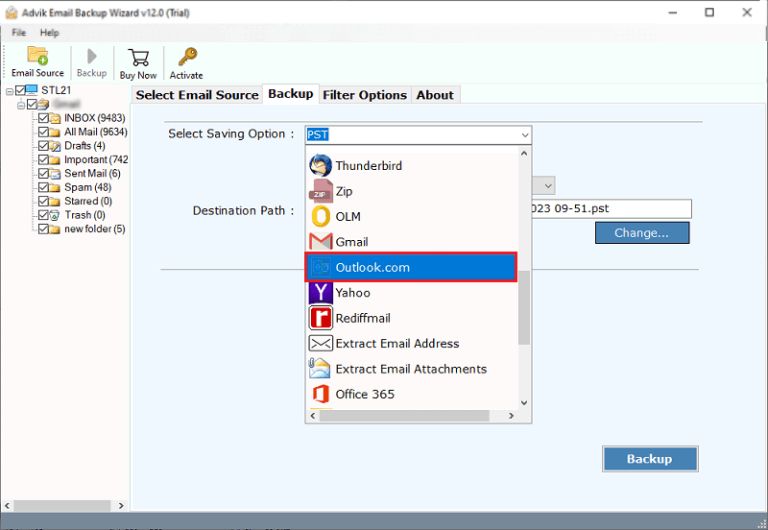Select Extract Email Attachments icon
Screen dimensions: 768x530
(x=319, y=368)
